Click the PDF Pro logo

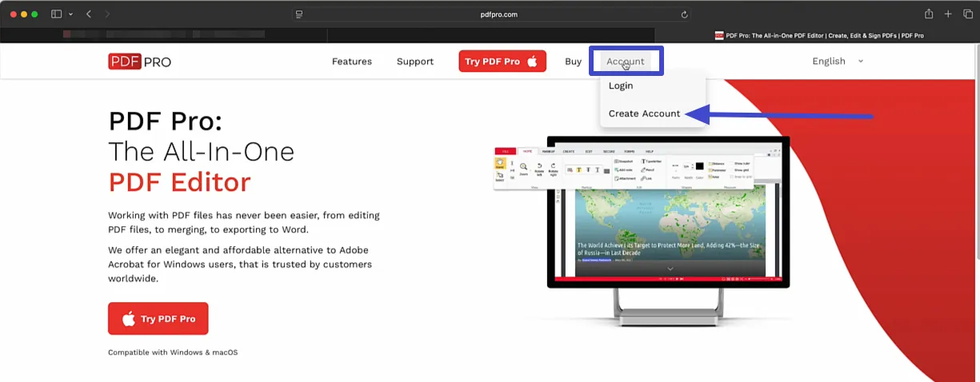coord(139,62)
